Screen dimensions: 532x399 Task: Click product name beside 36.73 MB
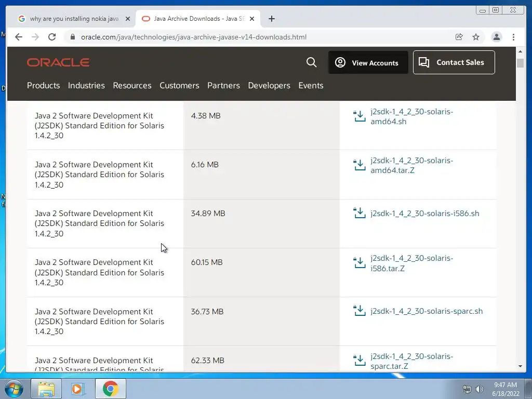[x=99, y=321]
